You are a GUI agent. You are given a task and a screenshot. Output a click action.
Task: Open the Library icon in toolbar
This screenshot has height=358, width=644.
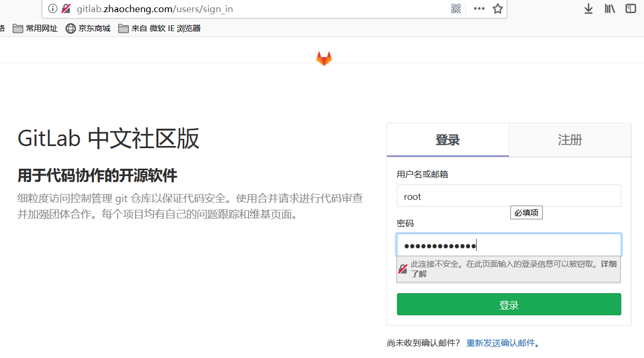pos(610,8)
